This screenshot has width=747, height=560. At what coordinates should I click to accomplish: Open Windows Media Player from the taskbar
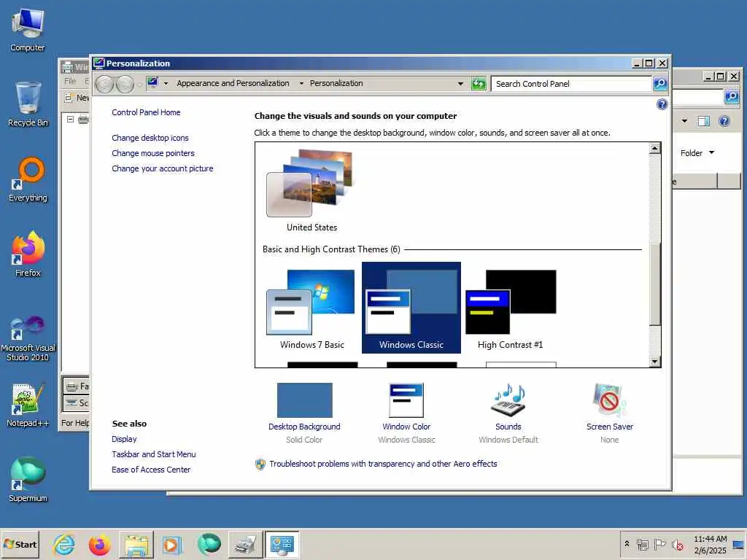[x=172, y=544]
